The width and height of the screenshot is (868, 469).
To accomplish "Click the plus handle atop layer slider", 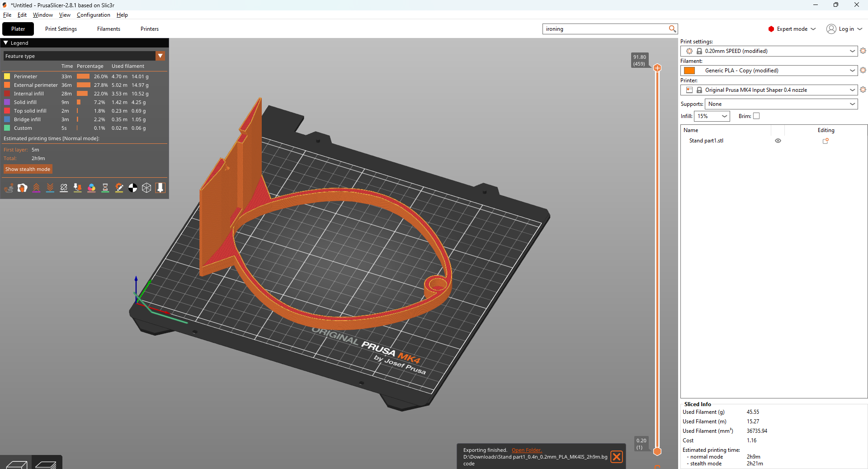I will click(x=657, y=68).
